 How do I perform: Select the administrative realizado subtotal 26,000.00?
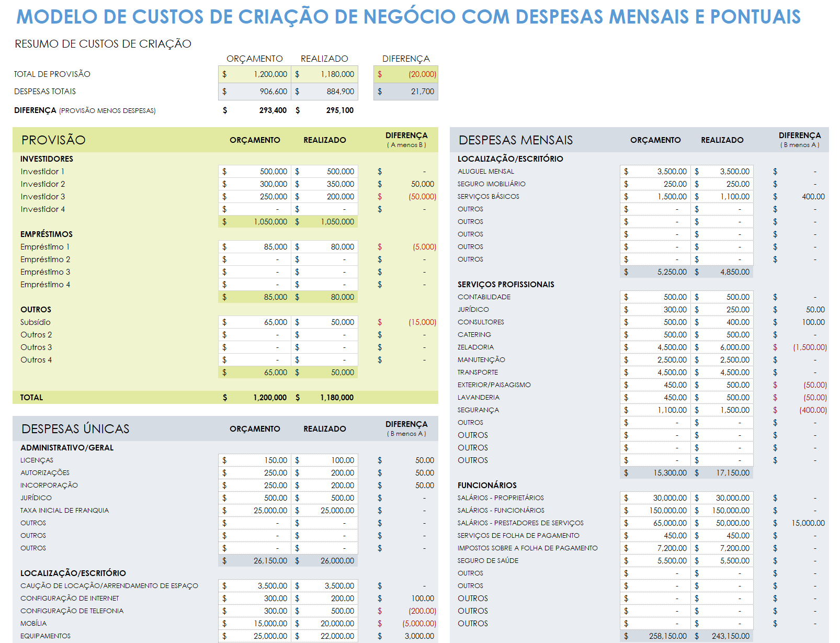[324, 561]
